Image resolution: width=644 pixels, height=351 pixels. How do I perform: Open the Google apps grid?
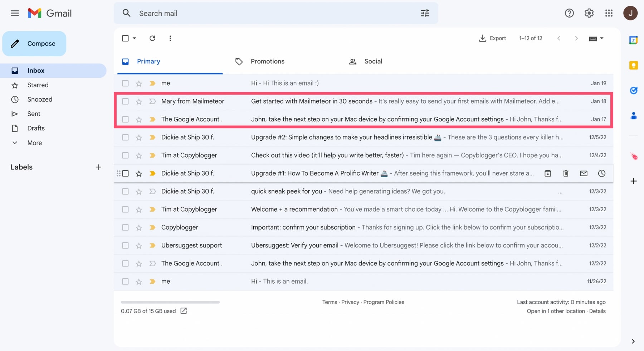(609, 13)
